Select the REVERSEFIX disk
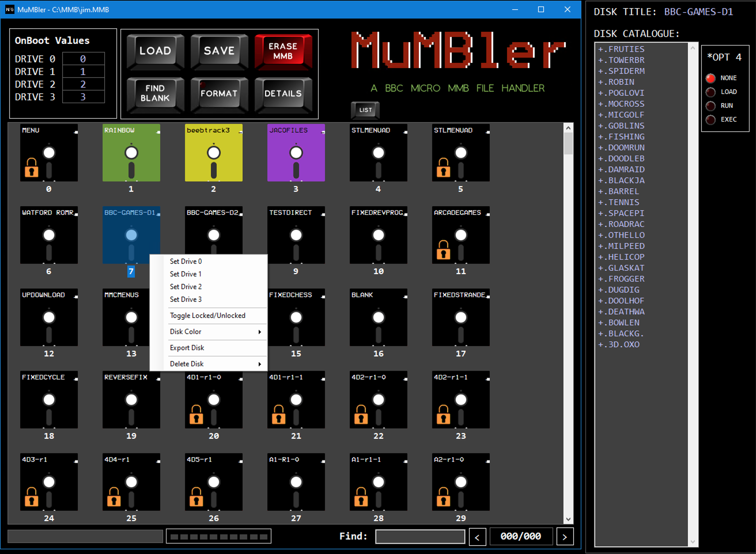Image resolution: width=756 pixels, height=554 pixels. tap(131, 399)
